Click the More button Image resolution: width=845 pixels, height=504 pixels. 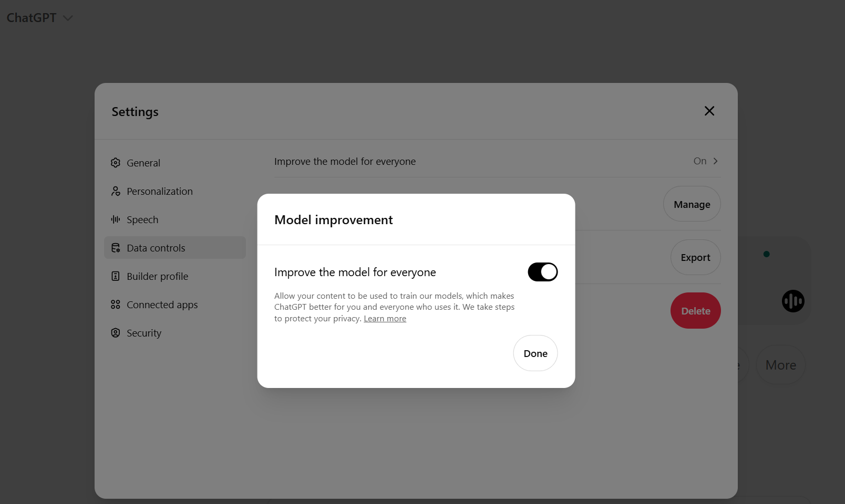click(780, 365)
